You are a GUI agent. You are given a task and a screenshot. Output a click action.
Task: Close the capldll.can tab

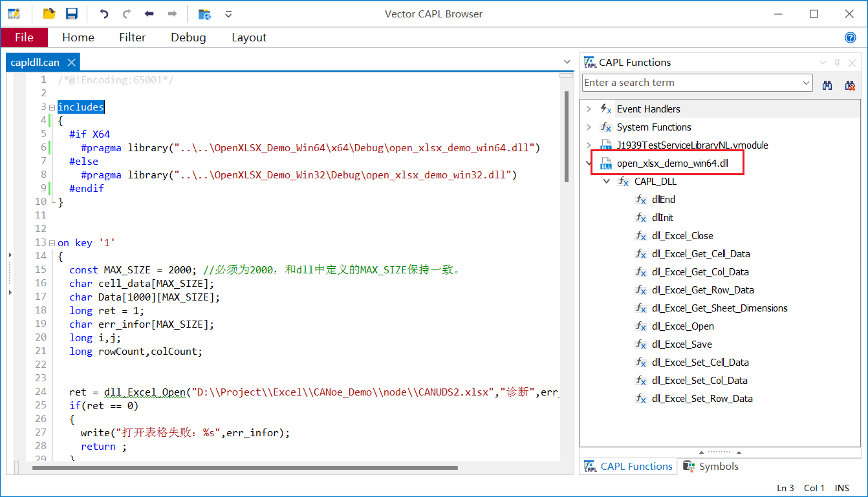pos(71,63)
